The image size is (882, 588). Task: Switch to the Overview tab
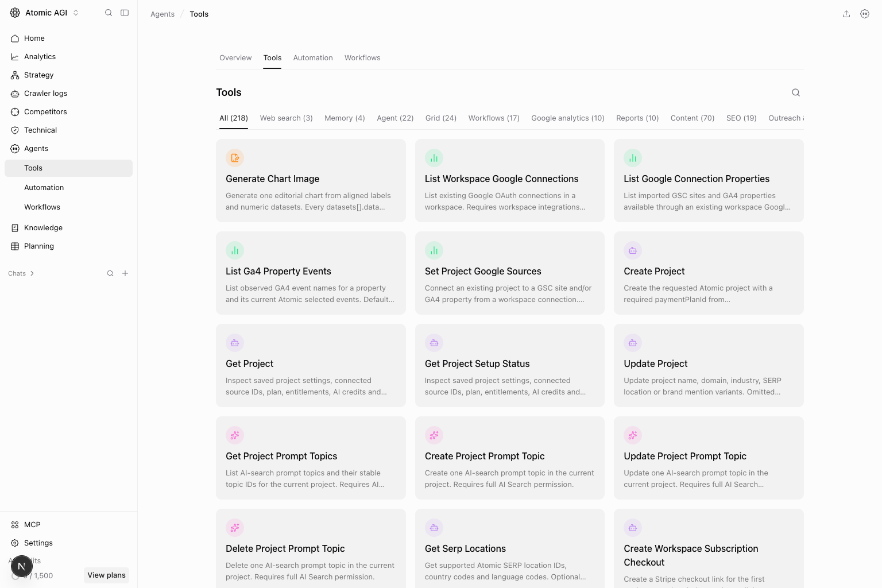(235, 58)
